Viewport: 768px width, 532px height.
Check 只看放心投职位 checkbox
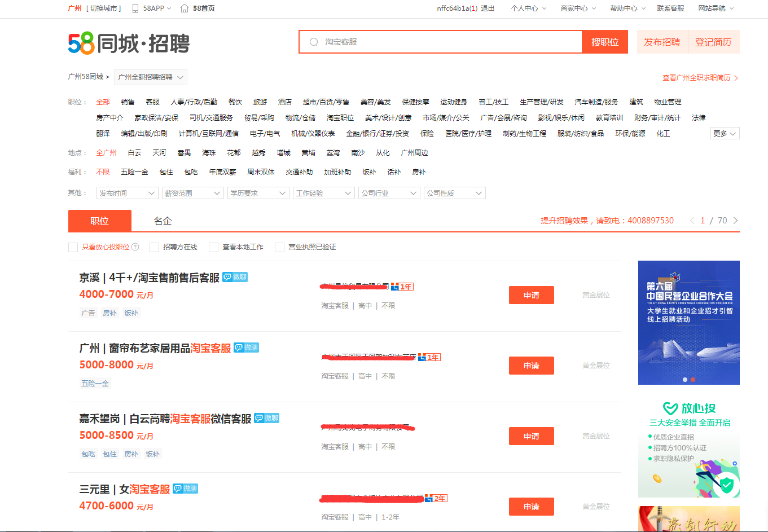[x=73, y=247]
